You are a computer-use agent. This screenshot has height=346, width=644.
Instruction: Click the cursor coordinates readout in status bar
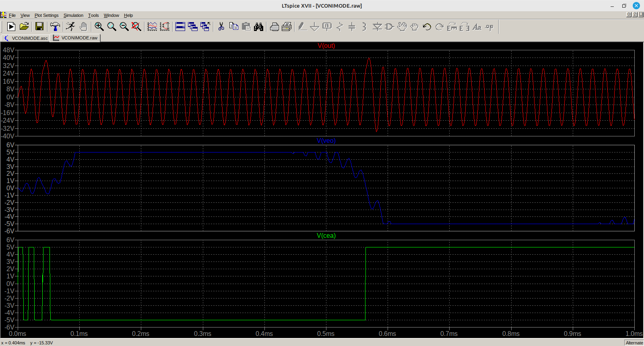pyautogui.click(x=27, y=343)
